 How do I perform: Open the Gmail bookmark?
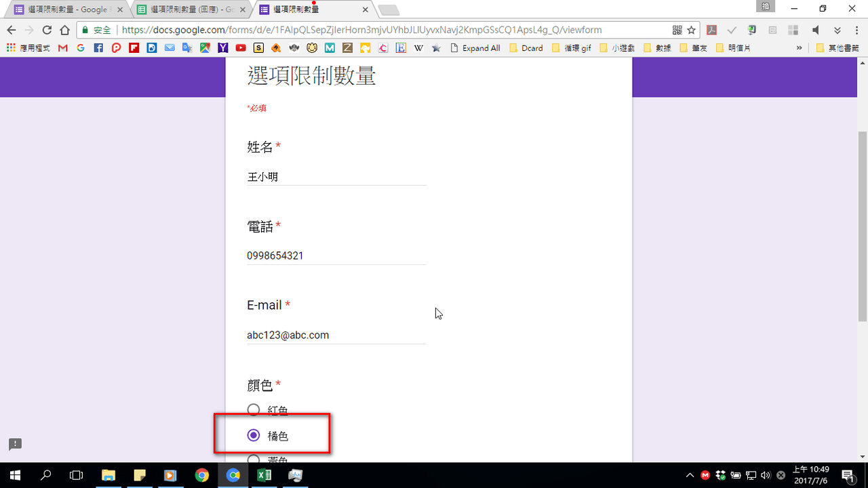(63, 48)
